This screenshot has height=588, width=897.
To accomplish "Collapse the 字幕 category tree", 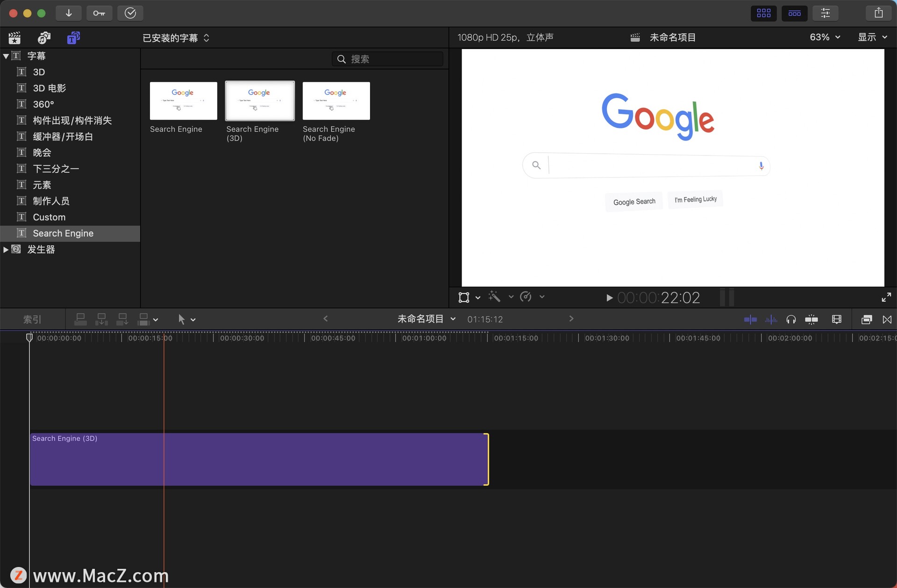I will (6, 56).
